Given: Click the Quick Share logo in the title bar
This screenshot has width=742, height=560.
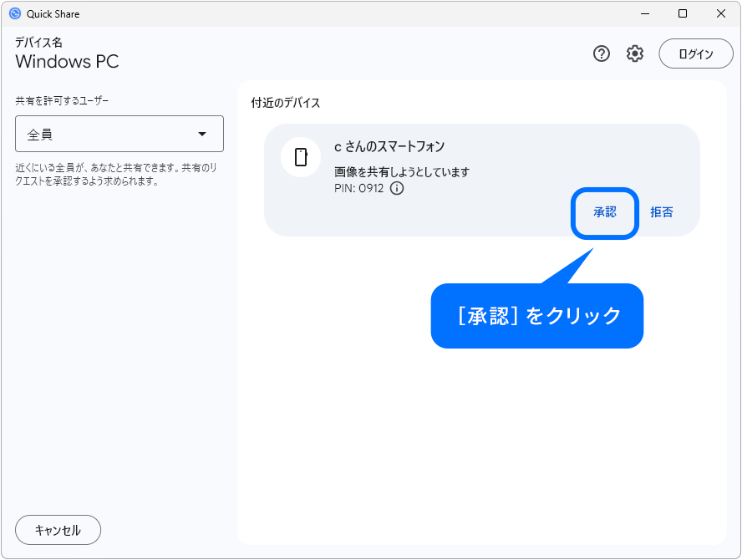Looking at the screenshot, I should [x=13, y=13].
